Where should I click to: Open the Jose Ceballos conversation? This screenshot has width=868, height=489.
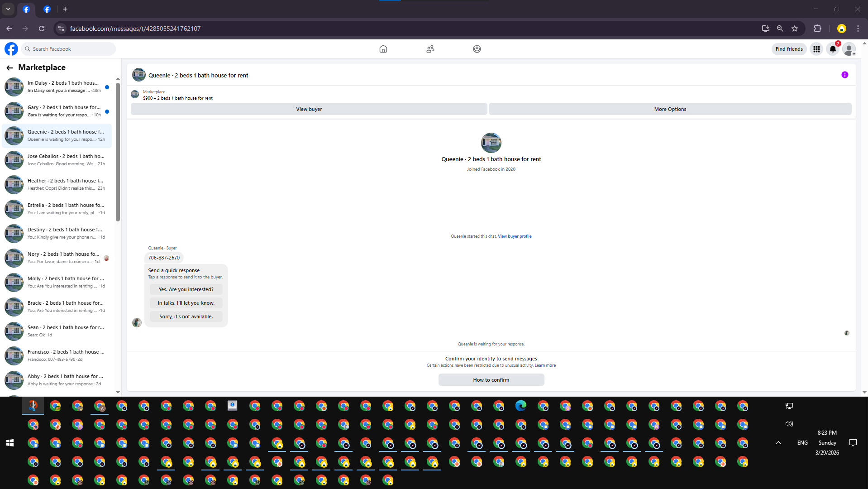pyautogui.click(x=57, y=160)
